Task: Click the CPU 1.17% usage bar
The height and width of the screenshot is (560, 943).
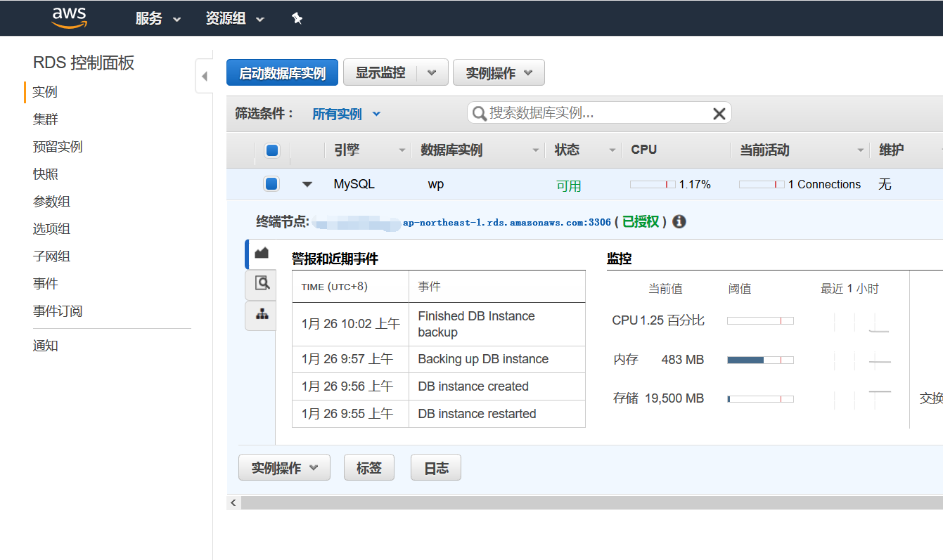Action: (653, 185)
